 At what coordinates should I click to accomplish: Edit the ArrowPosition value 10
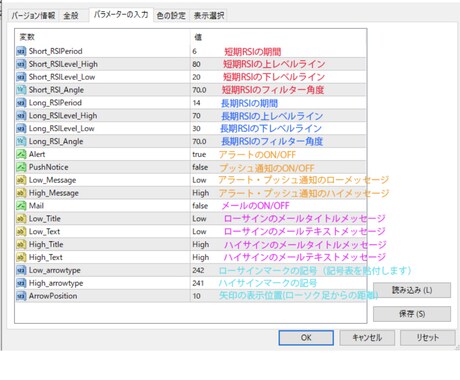pyautogui.click(x=197, y=296)
